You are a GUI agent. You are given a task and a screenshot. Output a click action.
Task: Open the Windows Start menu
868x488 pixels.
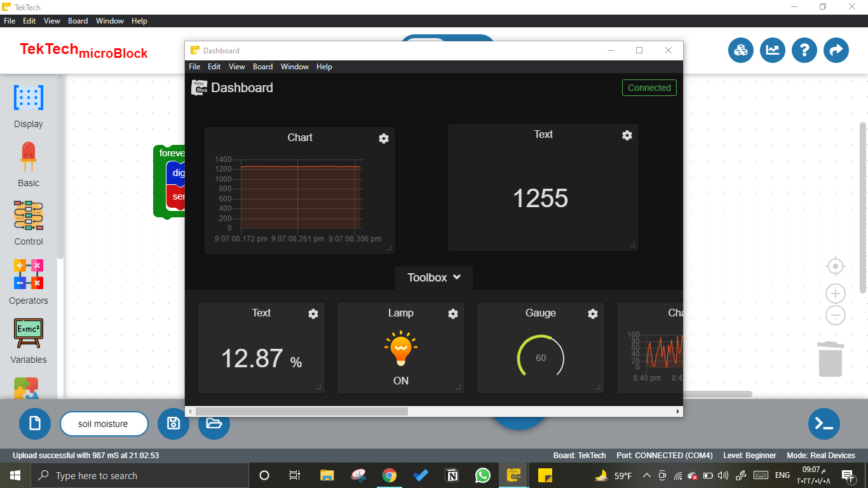pos(15,475)
